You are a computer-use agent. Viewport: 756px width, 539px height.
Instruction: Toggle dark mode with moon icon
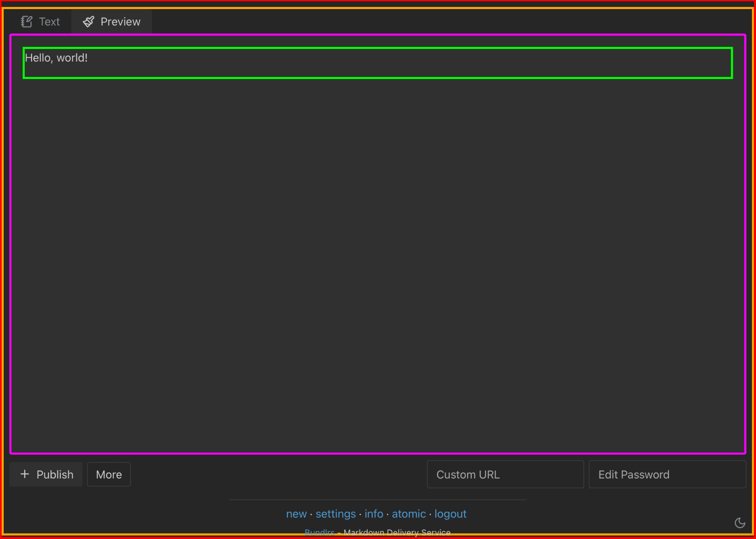click(740, 523)
